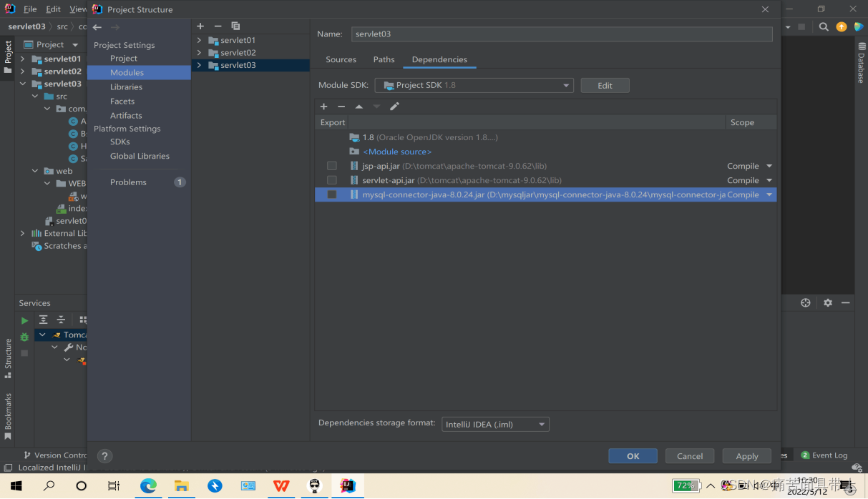This screenshot has width=868, height=499.
Task: Open the Bookmarks tool window
Action: [x=8, y=416]
